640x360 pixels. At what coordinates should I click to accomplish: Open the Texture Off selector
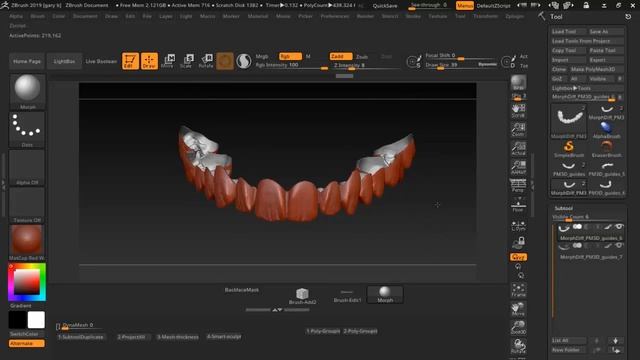(27, 205)
